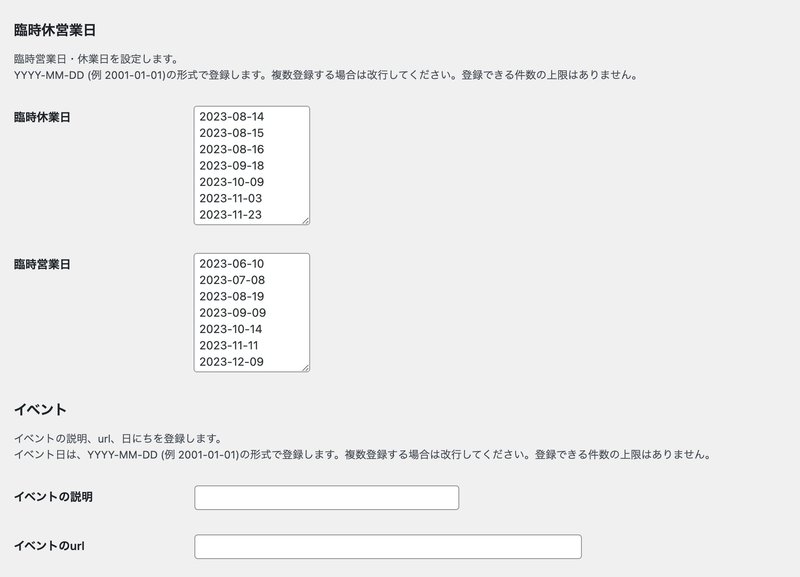The image size is (800, 577).
Task: Click the date 2023-11-03
Action: pos(231,198)
